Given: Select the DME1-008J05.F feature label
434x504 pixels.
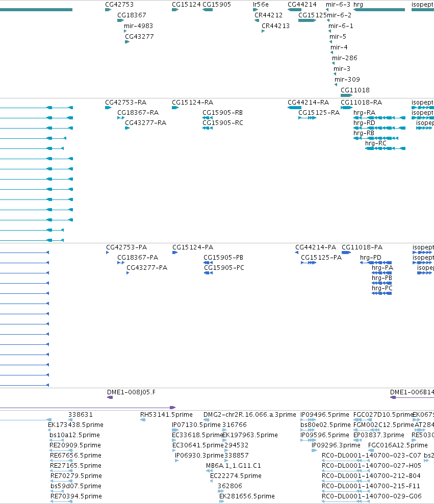Looking at the screenshot, I should 131,392.
